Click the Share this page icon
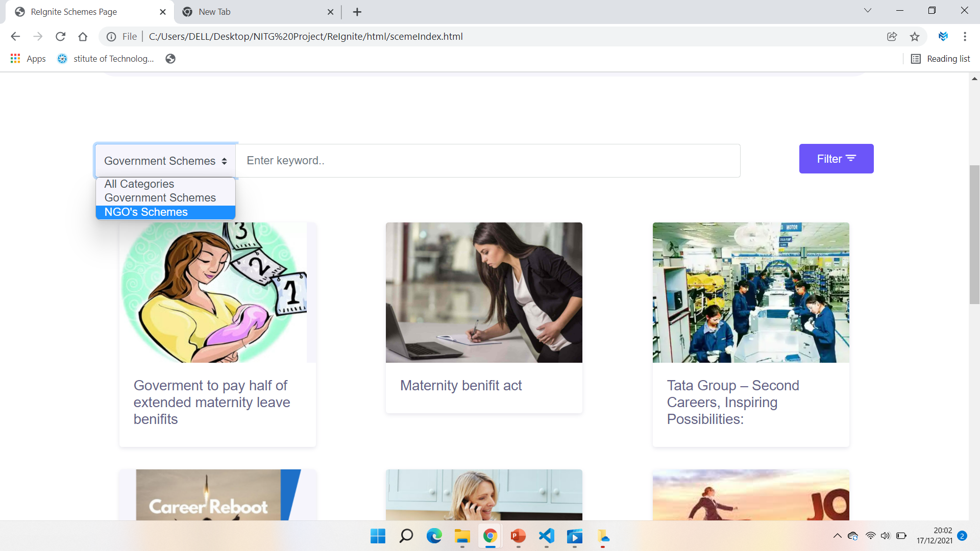 892,36
